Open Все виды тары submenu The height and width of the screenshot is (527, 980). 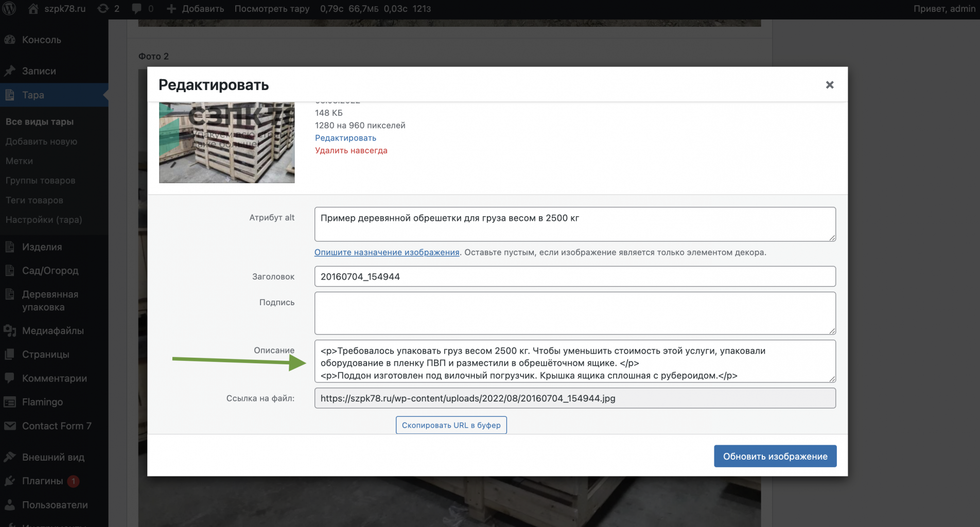coord(40,122)
